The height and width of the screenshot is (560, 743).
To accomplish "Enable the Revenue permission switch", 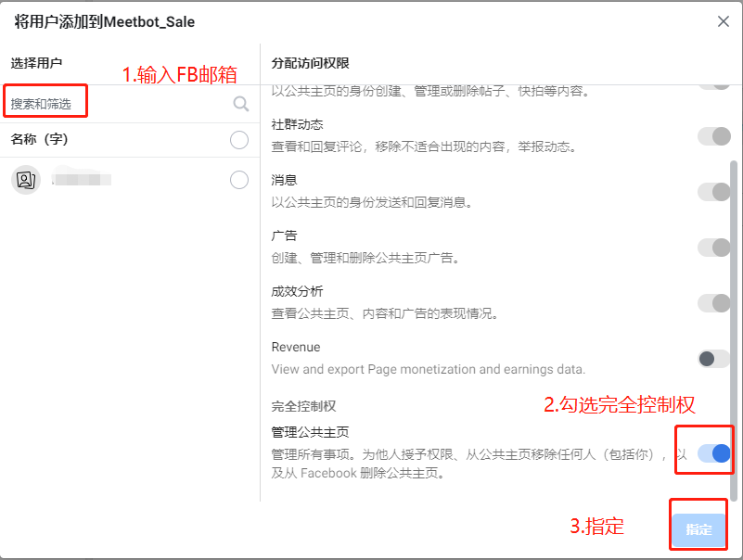I will pos(714,359).
